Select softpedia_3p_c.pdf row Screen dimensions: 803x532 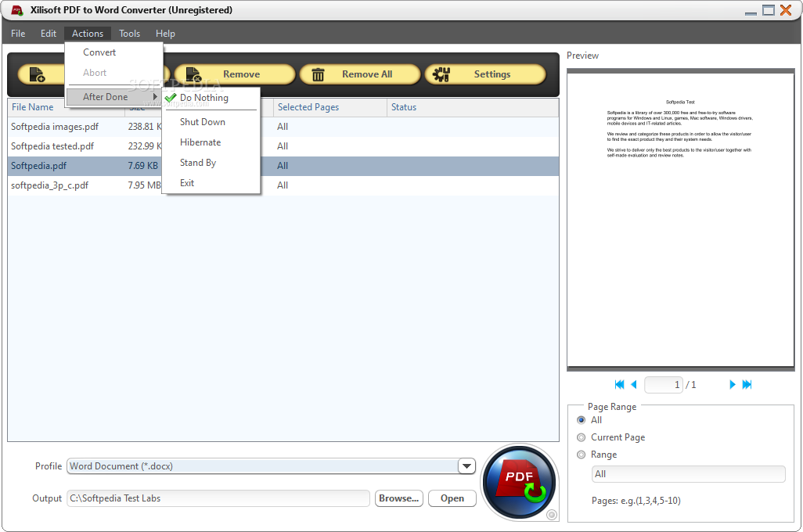[x=283, y=185]
